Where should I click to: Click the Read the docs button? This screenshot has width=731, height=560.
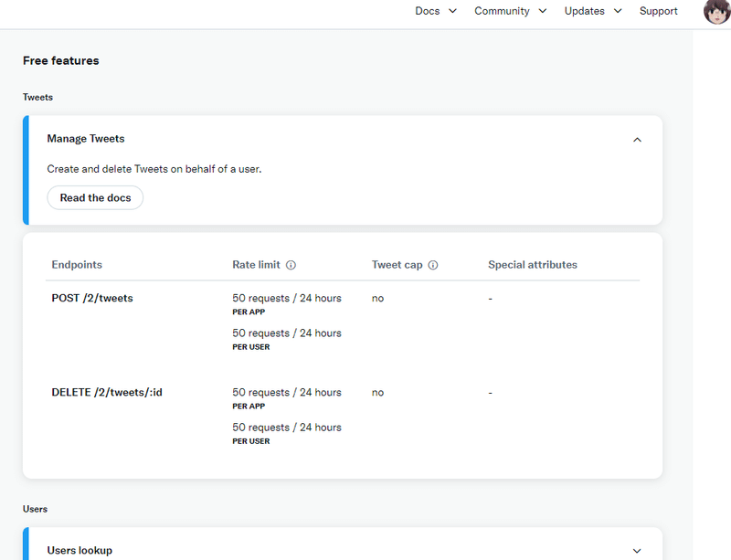pyautogui.click(x=95, y=197)
